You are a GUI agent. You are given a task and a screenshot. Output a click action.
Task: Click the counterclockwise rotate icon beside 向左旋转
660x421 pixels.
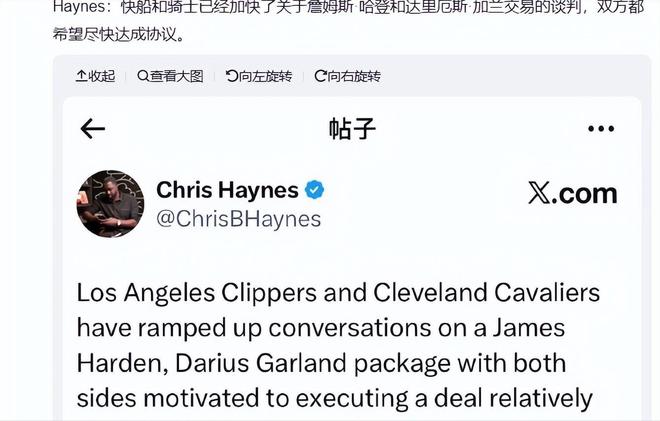click(x=232, y=76)
